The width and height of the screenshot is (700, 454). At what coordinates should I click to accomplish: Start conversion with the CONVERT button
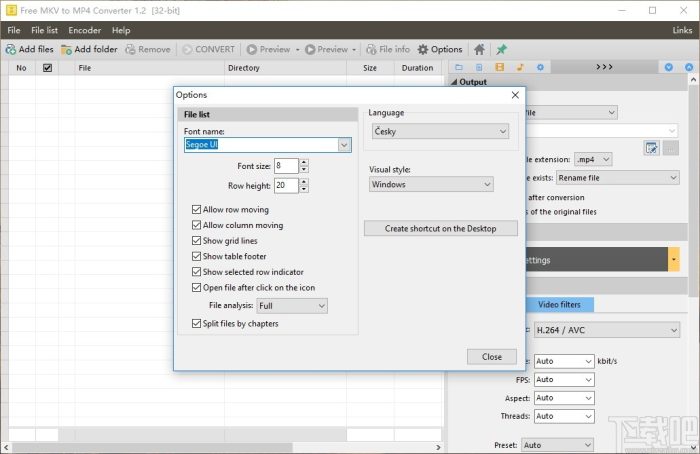tap(208, 50)
